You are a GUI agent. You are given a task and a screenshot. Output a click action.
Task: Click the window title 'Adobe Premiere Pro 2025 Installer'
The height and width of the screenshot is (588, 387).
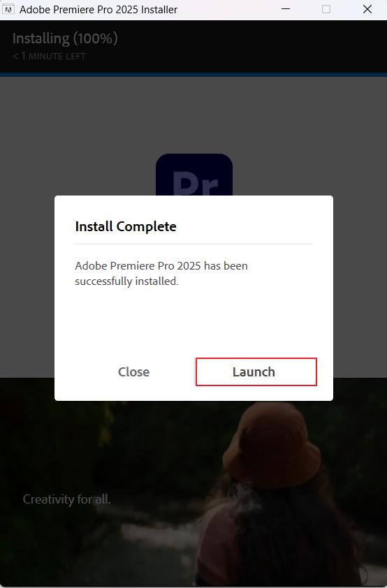pyautogui.click(x=98, y=9)
